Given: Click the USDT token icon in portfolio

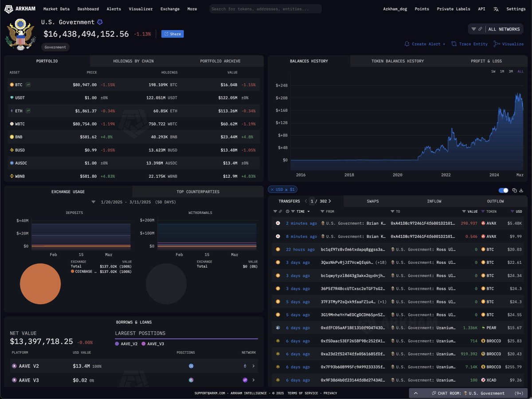Looking at the screenshot, I should coord(12,98).
